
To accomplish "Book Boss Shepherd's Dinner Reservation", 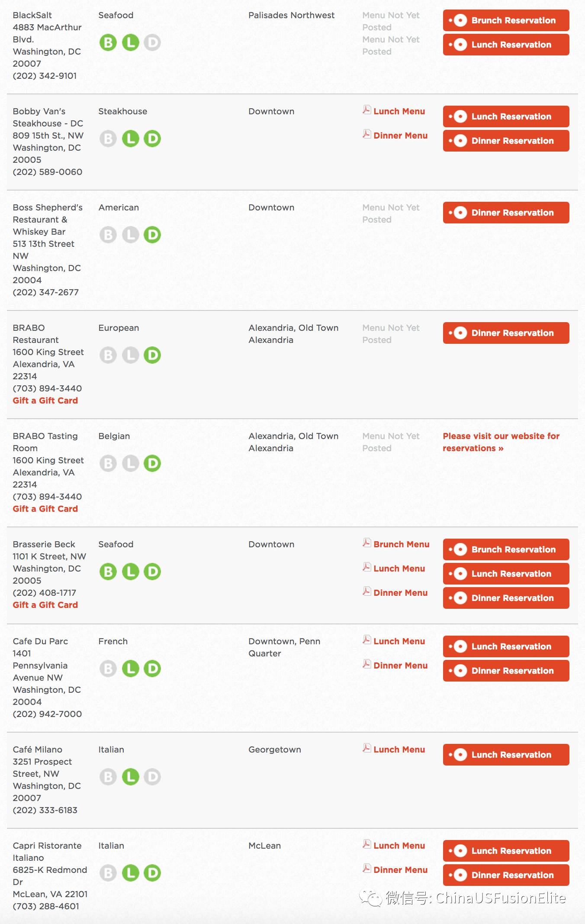I will point(506,213).
